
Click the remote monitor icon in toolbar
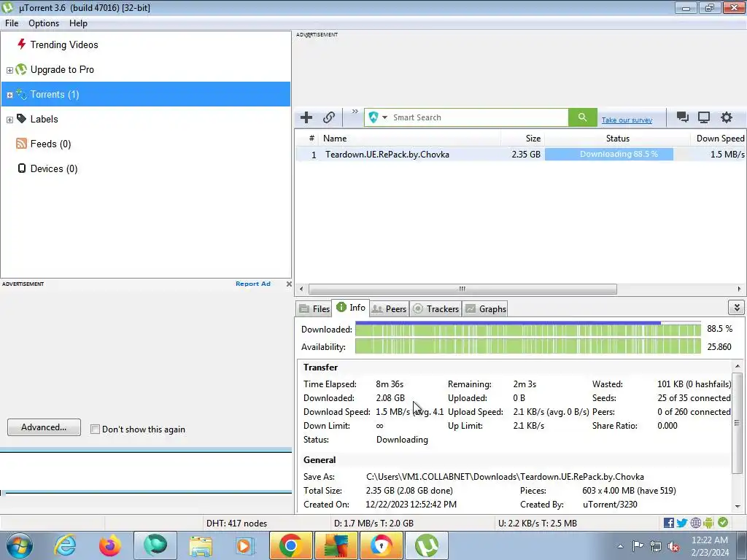click(704, 117)
